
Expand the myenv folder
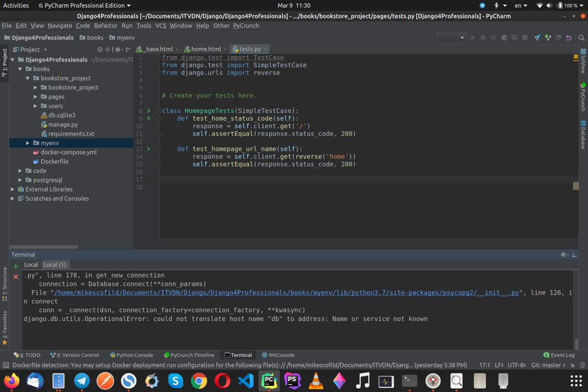[x=28, y=143]
